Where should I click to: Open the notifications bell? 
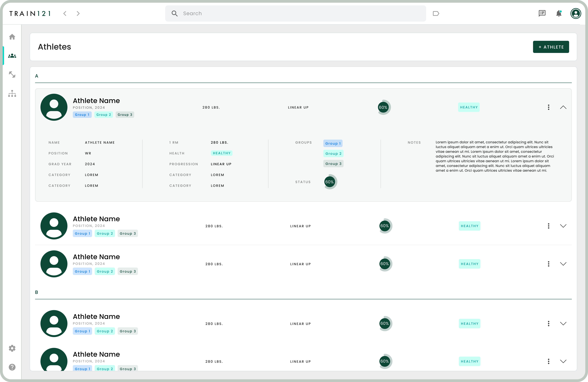(559, 13)
